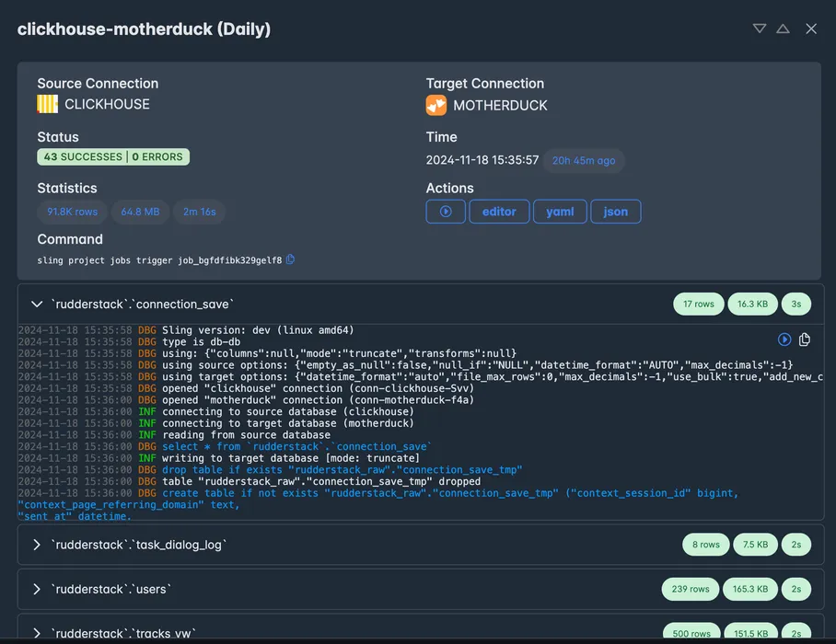Click the ClickHouse source connection icon
Image resolution: width=836 pixels, height=644 pixels.
coord(47,104)
